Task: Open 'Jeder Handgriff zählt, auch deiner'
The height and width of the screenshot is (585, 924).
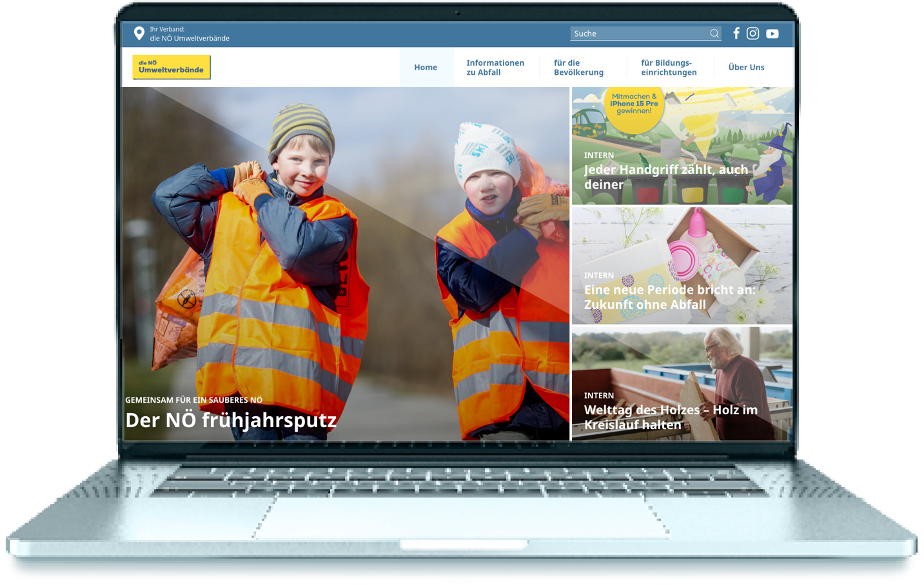Action: coord(666,177)
